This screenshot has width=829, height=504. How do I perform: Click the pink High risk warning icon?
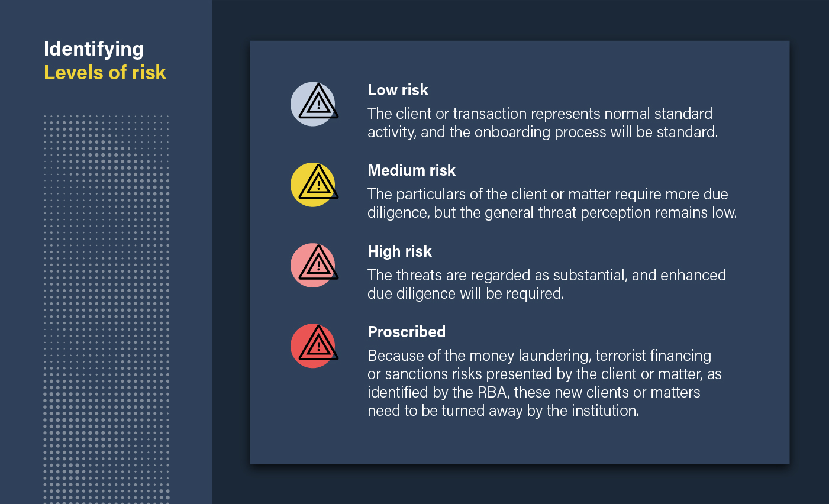314,265
